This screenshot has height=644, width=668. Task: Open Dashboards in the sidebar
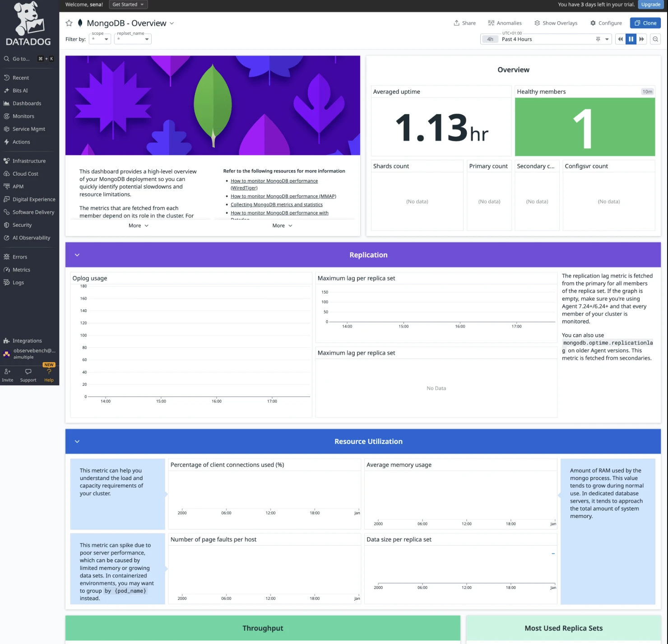[x=27, y=103]
